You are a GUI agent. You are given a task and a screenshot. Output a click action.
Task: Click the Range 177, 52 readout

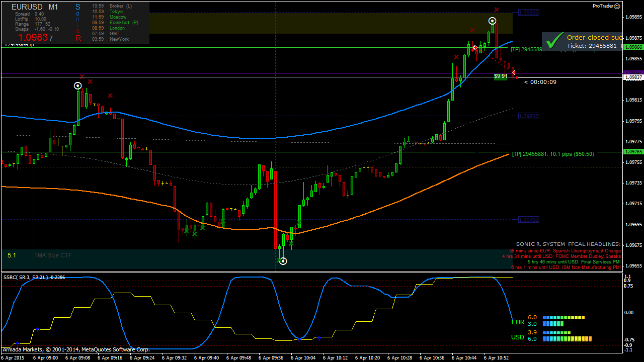(x=33, y=24)
